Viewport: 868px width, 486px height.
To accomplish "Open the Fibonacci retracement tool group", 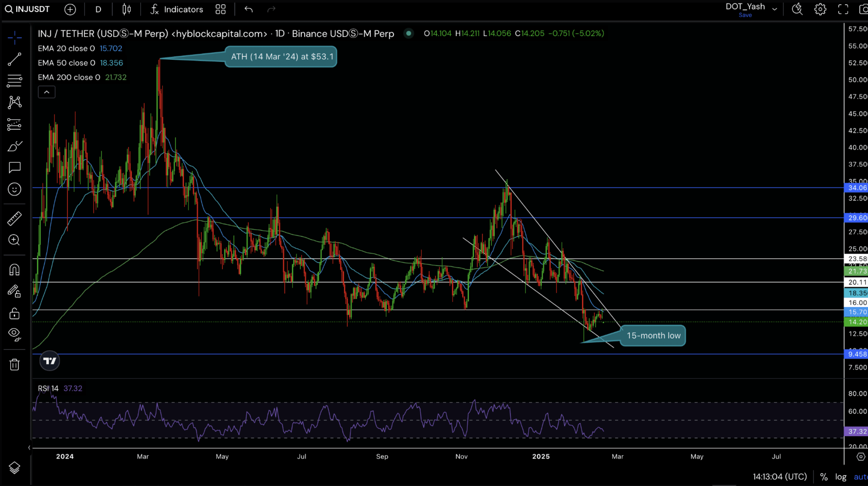I will (14, 81).
